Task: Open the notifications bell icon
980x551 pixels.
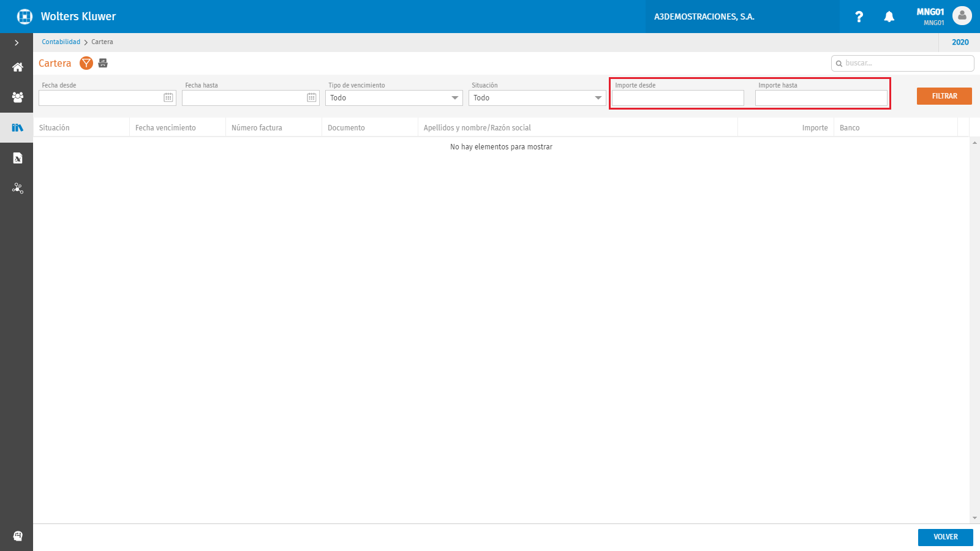Action: tap(889, 17)
